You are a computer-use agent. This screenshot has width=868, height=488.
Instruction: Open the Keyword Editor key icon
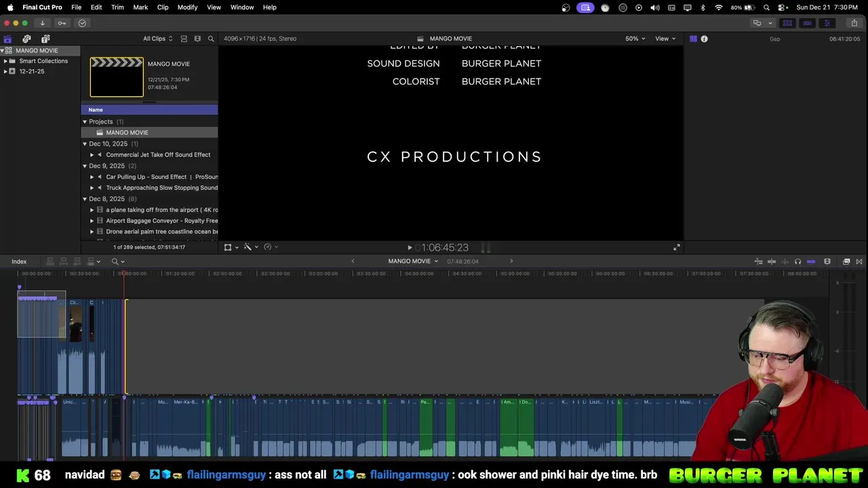click(62, 23)
